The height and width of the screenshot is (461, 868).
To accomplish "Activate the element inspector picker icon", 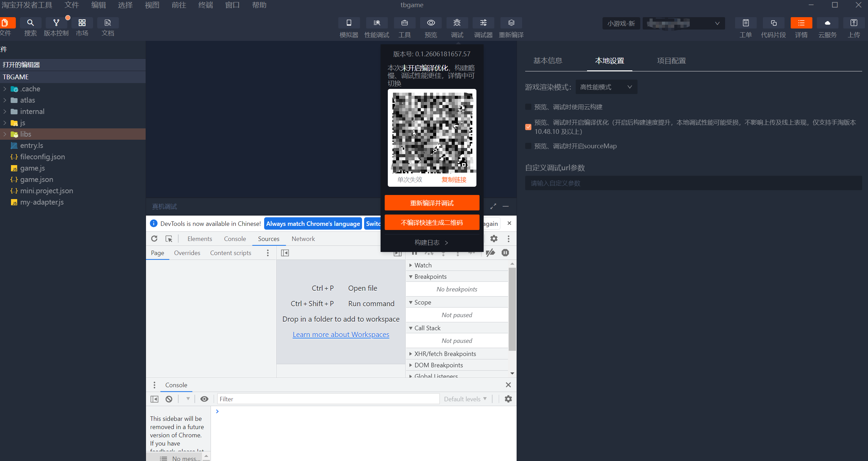I will [169, 239].
